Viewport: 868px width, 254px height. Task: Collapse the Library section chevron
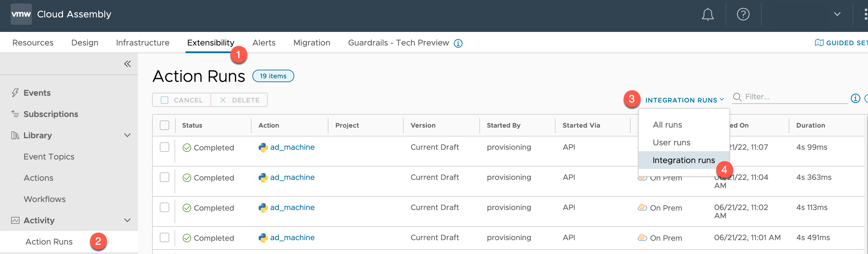coord(127,136)
